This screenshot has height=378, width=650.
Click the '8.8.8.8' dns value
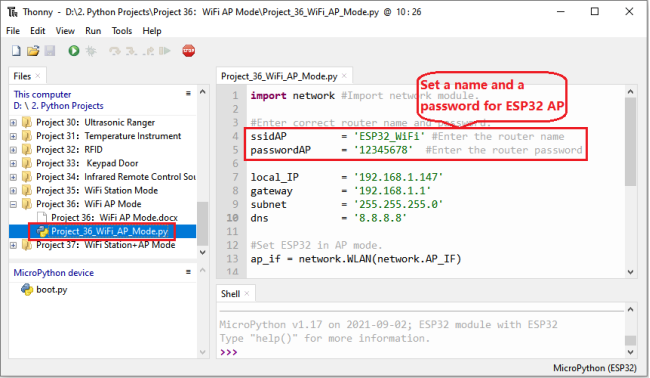point(380,218)
